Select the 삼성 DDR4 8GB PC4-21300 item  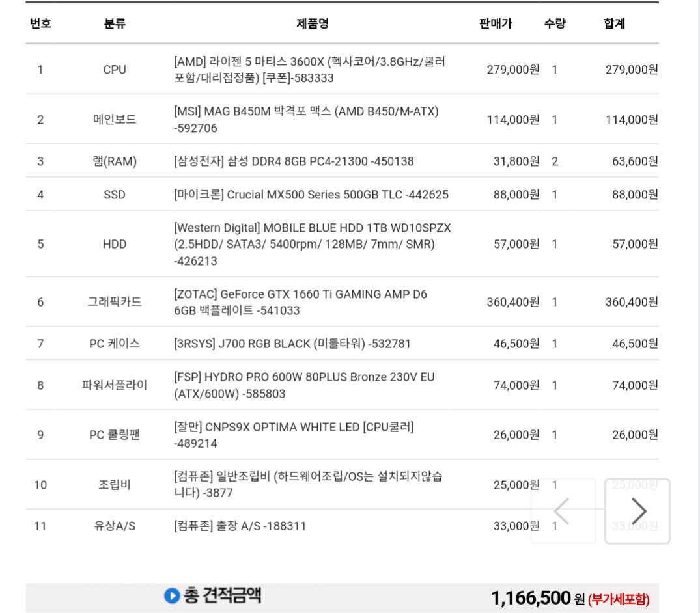point(294,161)
